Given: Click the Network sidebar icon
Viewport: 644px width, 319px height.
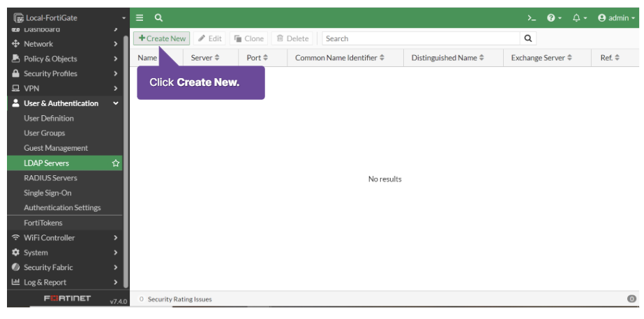Looking at the screenshot, I should tap(15, 43).
